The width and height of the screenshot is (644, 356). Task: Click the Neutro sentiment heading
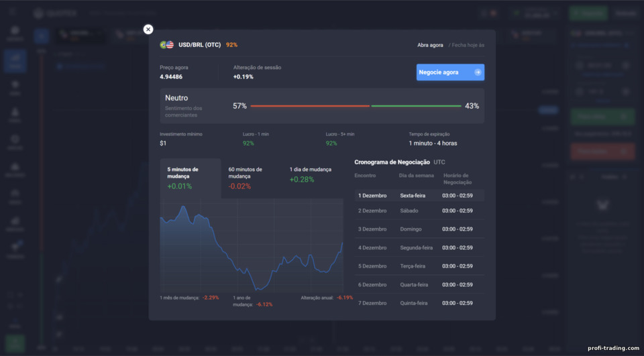coord(176,98)
